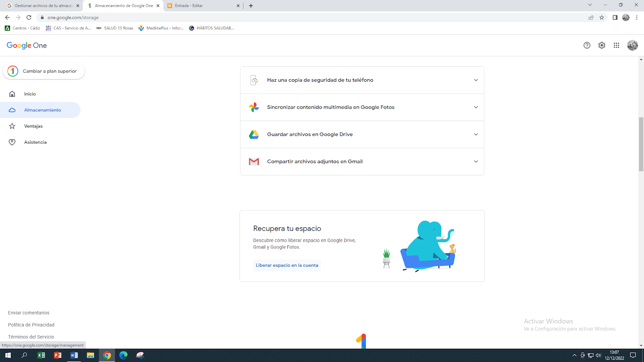Open 'Términos del Servicio' link

point(31,337)
